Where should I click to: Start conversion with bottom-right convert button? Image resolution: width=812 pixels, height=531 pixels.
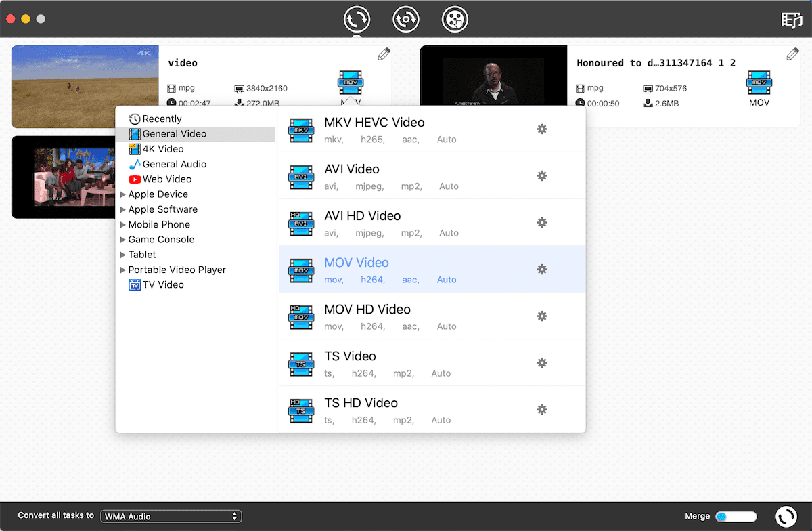[786, 516]
